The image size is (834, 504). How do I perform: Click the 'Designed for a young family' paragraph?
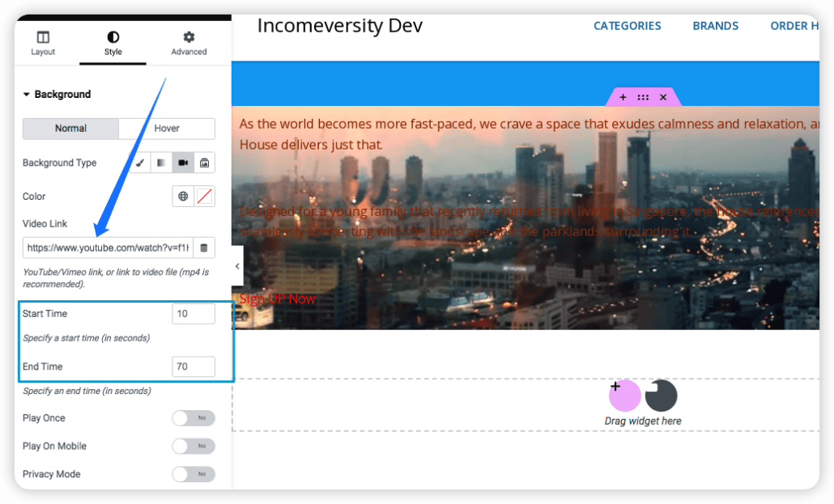click(x=530, y=221)
